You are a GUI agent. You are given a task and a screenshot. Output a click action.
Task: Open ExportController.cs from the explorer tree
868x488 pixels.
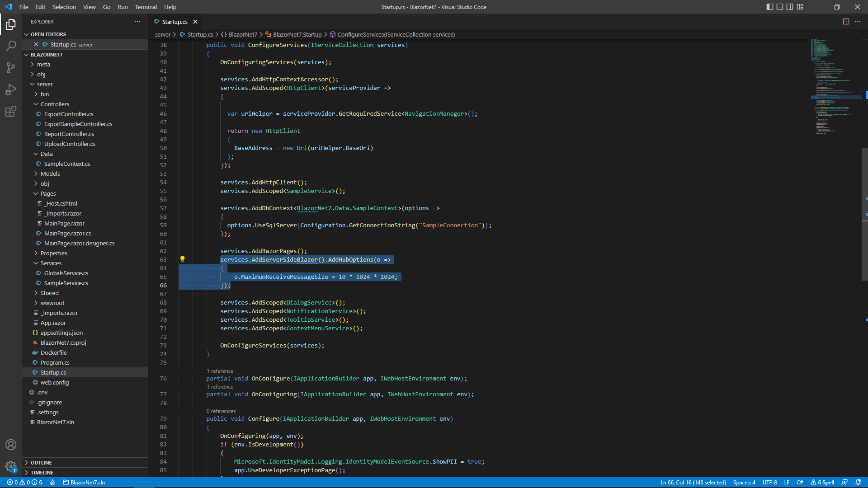coord(69,114)
